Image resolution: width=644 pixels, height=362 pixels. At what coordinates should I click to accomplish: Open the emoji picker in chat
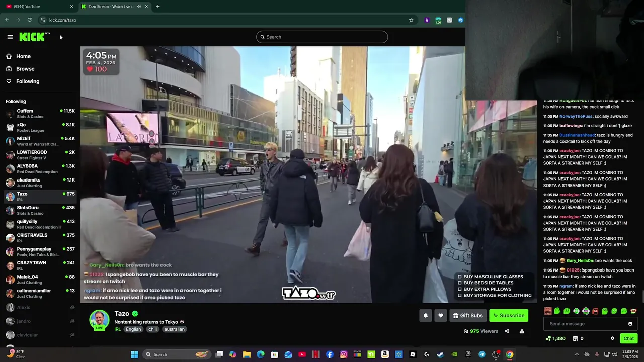630,324
